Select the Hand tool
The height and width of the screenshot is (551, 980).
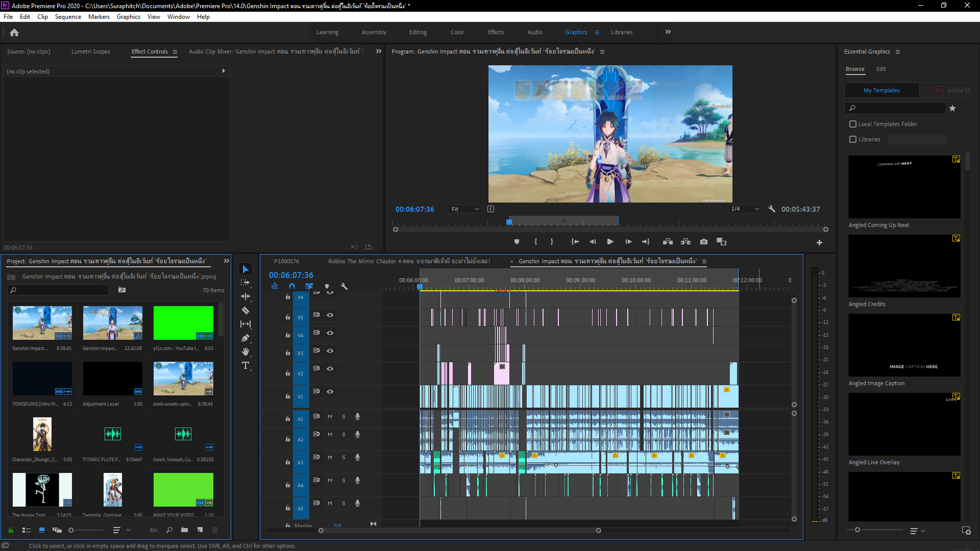click(246, 352)
